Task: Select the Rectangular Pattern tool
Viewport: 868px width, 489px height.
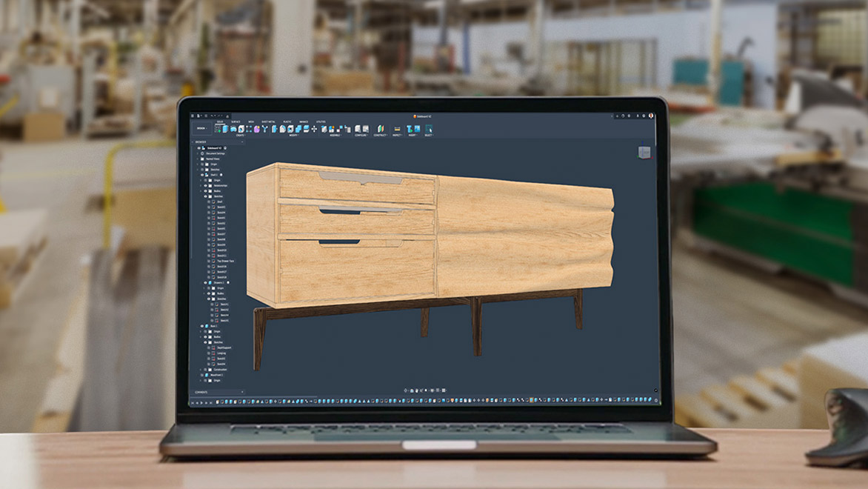Action: click(x=249, y=129)
